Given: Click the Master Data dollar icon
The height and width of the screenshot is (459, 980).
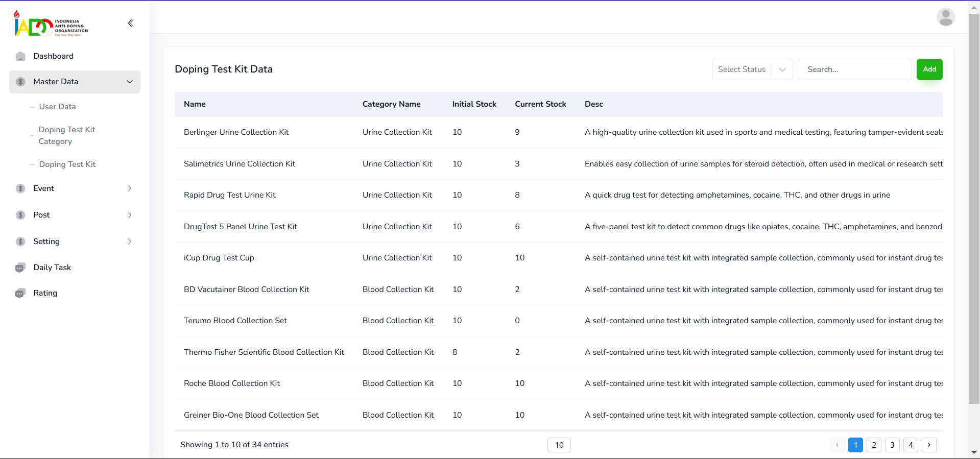Looking at the screenshot, I should coord(20,82).
